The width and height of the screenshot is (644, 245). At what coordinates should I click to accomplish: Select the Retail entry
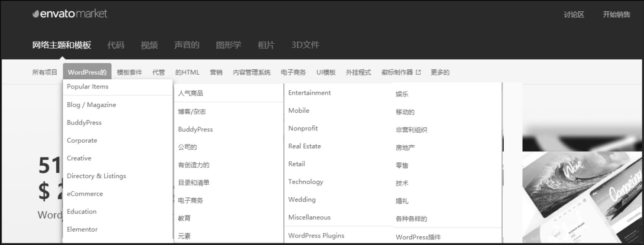(297, 164)
